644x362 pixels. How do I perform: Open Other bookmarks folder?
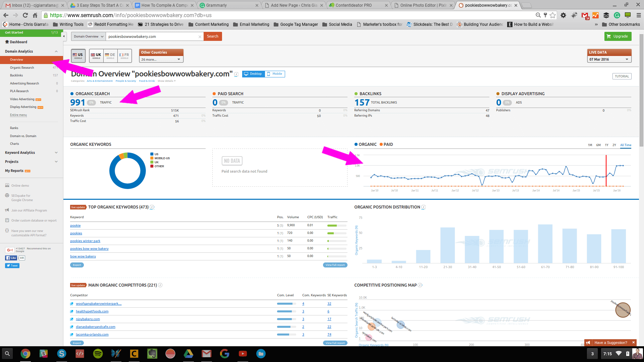(x=621, y=24)
